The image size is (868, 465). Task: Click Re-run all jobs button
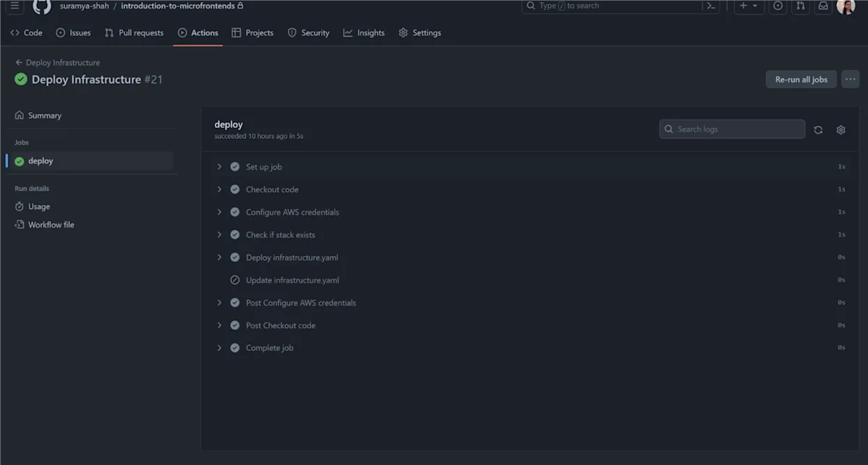(801, 80)
